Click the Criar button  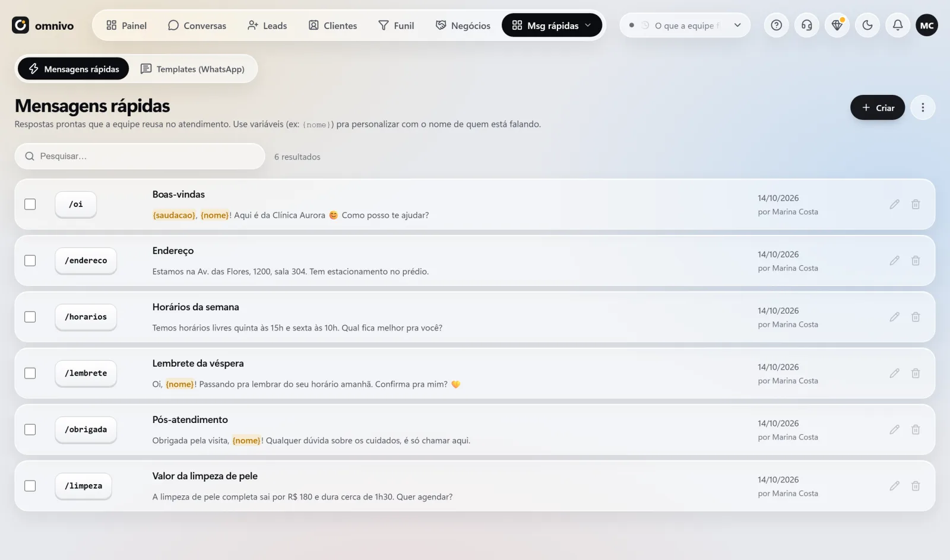[878, 107]
